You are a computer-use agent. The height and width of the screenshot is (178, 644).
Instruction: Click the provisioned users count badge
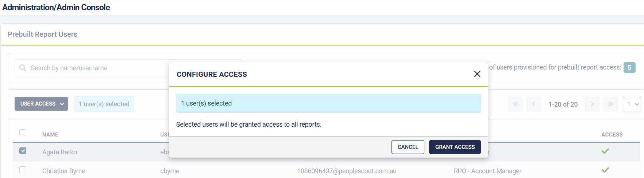tap(629, 68)
